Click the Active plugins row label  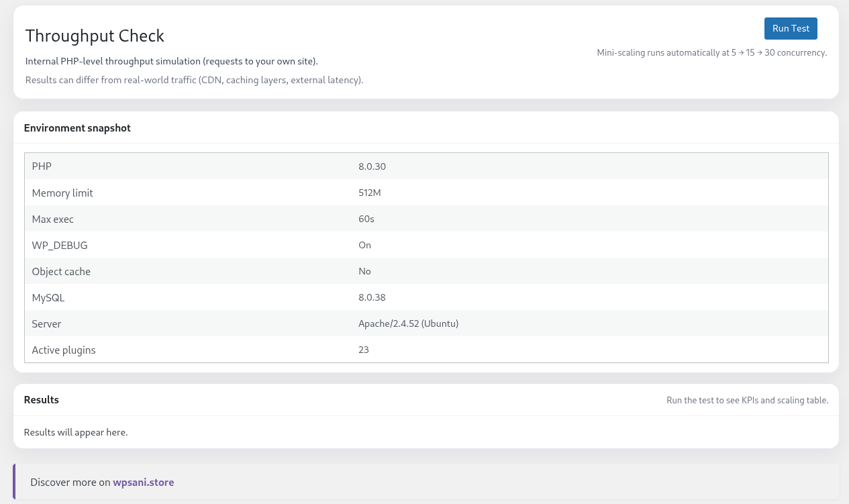(64, 350)
